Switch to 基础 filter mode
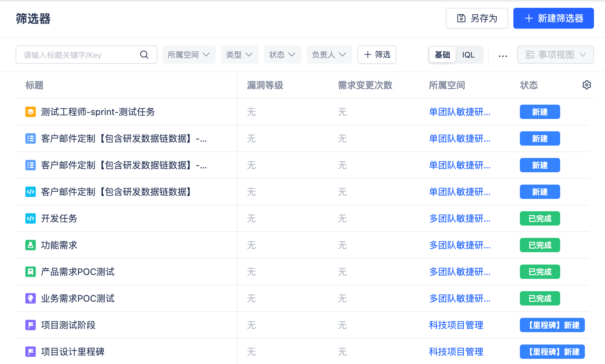 pyautogui.click(x=442, y=55)
